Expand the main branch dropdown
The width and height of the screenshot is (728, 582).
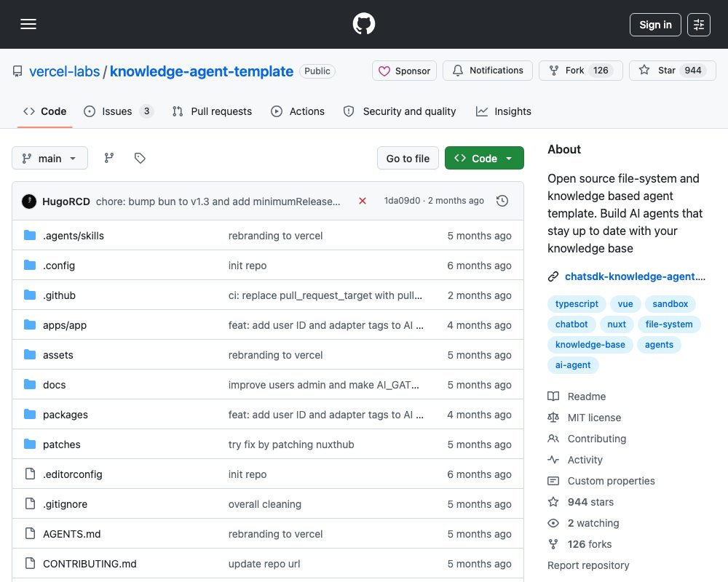50,159
